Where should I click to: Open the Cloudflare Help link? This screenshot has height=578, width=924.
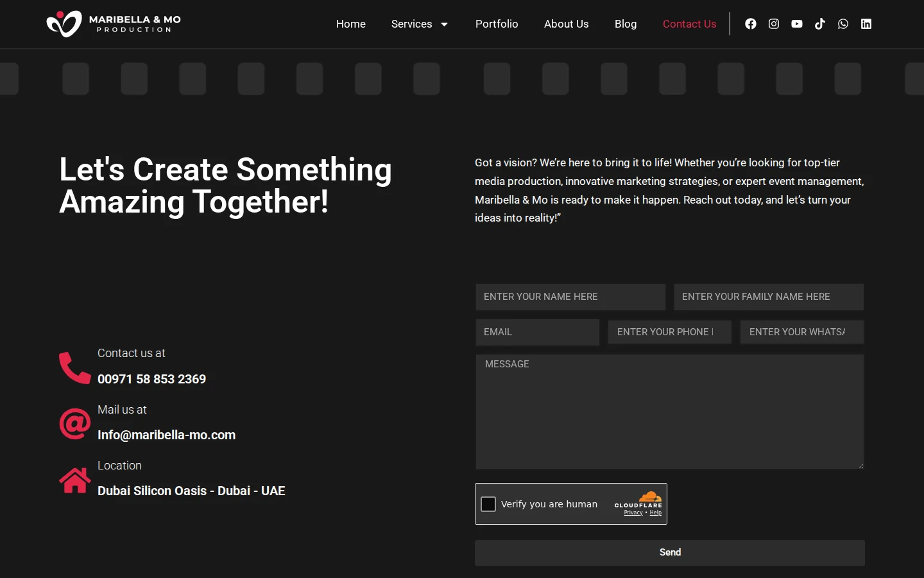655,512
